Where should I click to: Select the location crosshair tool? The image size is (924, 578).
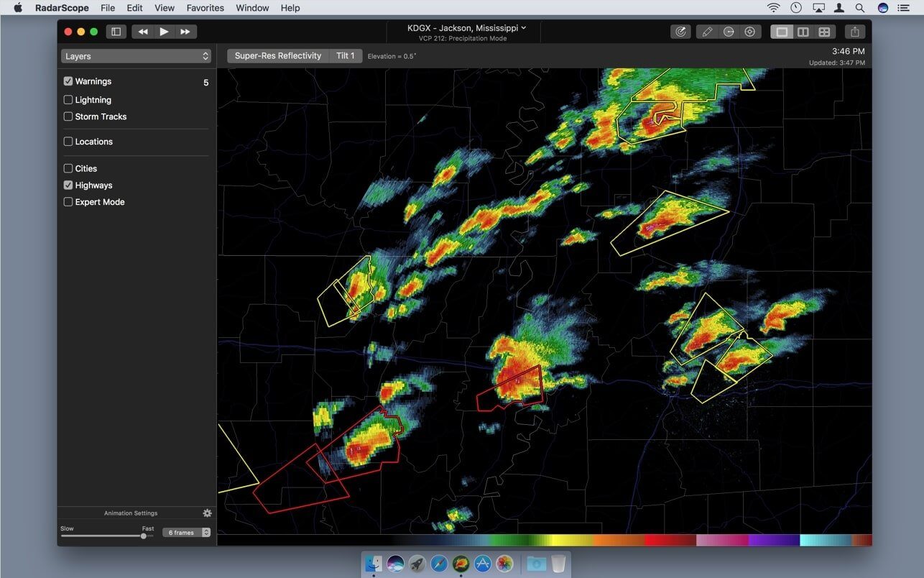tap(749, 32)
